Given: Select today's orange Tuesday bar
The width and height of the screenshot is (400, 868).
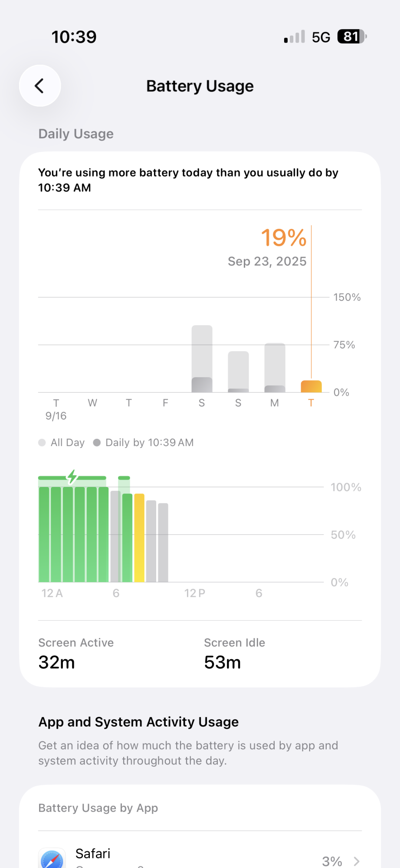Looking at the screenshot, I should [311, 386].
